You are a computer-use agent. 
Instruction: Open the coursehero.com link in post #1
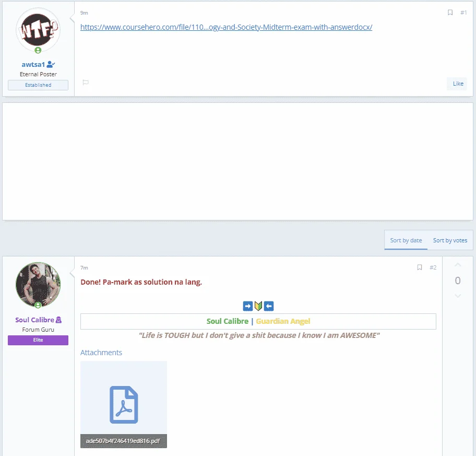click(x=226, y=27)
